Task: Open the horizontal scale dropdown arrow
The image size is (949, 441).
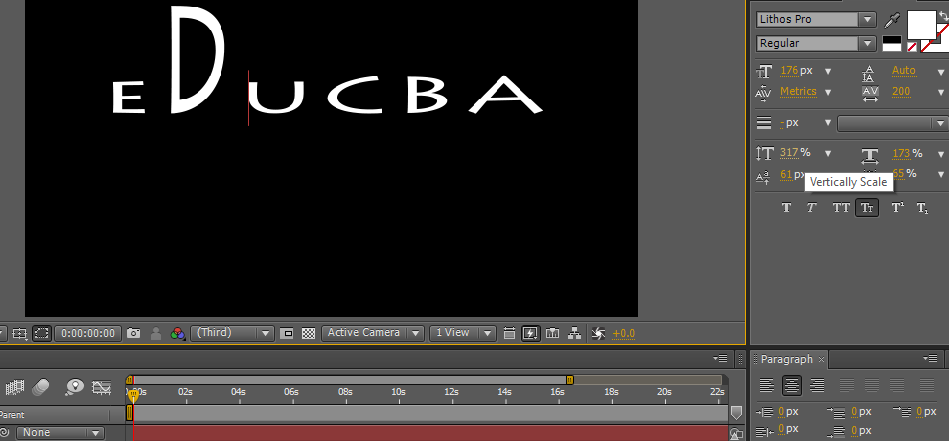Action: click(941, 154)
